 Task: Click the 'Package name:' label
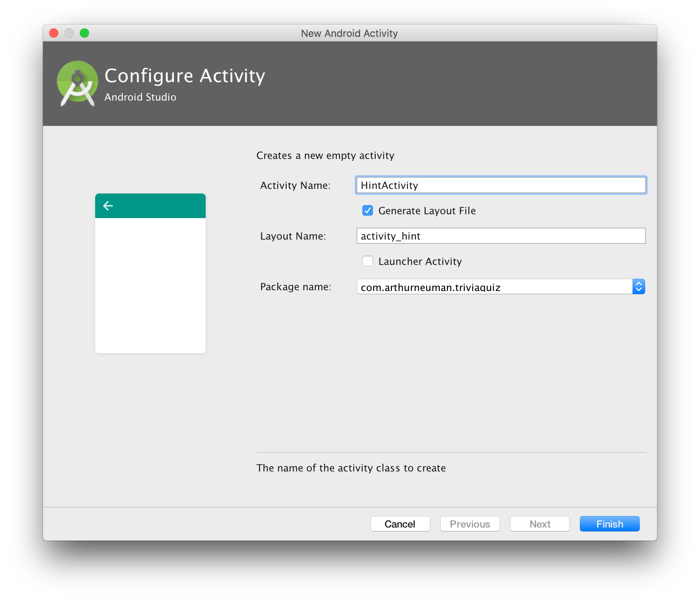click(296, 287)
